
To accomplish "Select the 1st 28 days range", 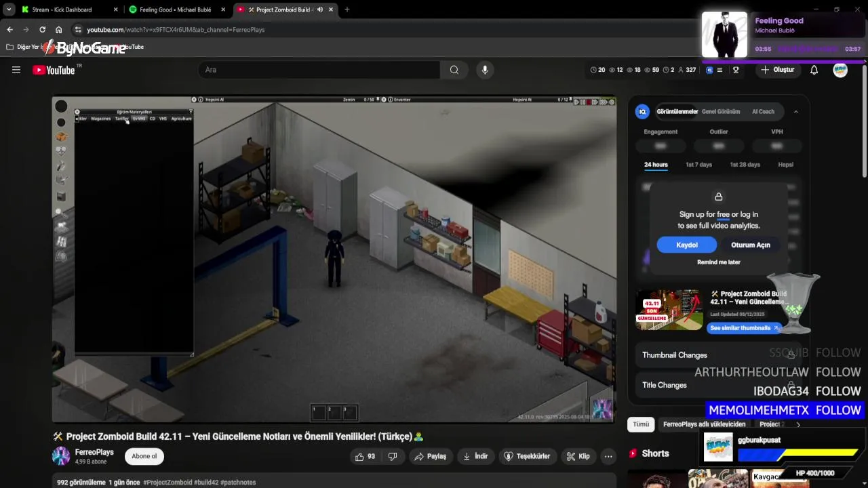I will [x=745, y=165].
